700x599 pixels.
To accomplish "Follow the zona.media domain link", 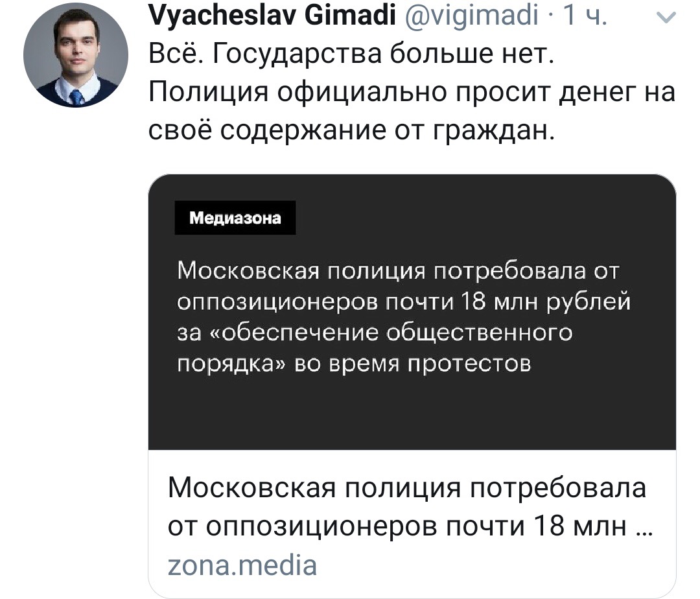I will [242, 565].
